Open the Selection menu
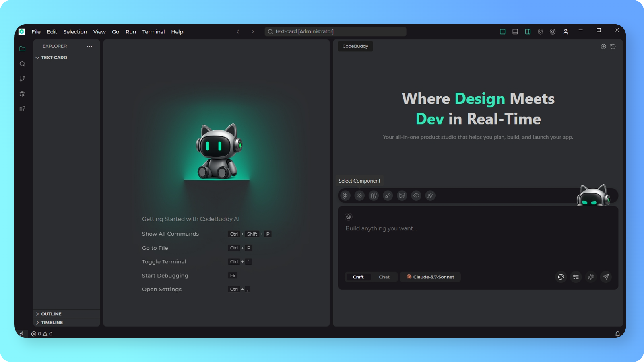This screenshot has height=362, width=644. [75, 32]
